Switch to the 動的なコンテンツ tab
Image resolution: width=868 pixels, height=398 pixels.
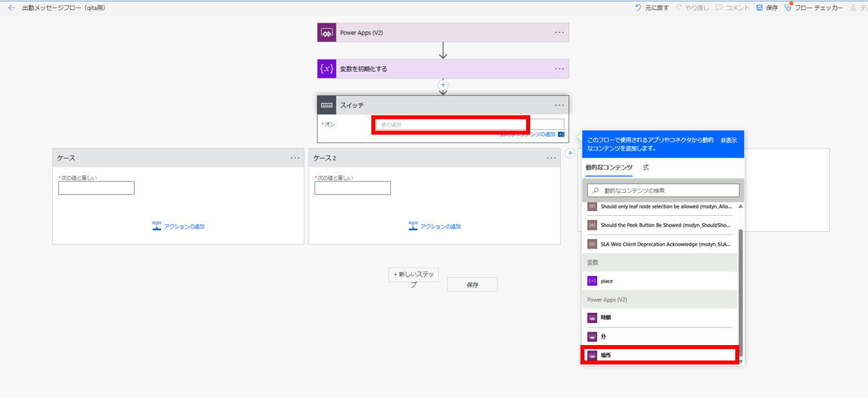609,168
